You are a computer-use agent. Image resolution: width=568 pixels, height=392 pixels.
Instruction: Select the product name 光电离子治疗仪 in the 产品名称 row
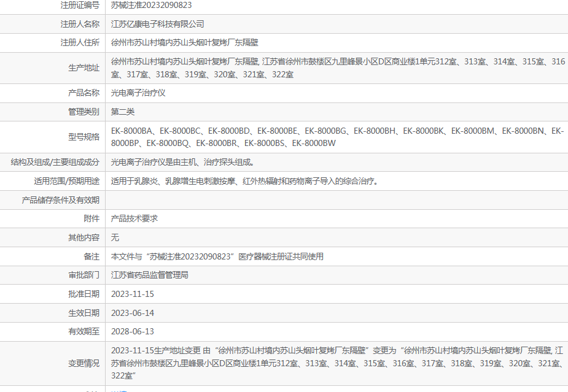coord(138,93)
